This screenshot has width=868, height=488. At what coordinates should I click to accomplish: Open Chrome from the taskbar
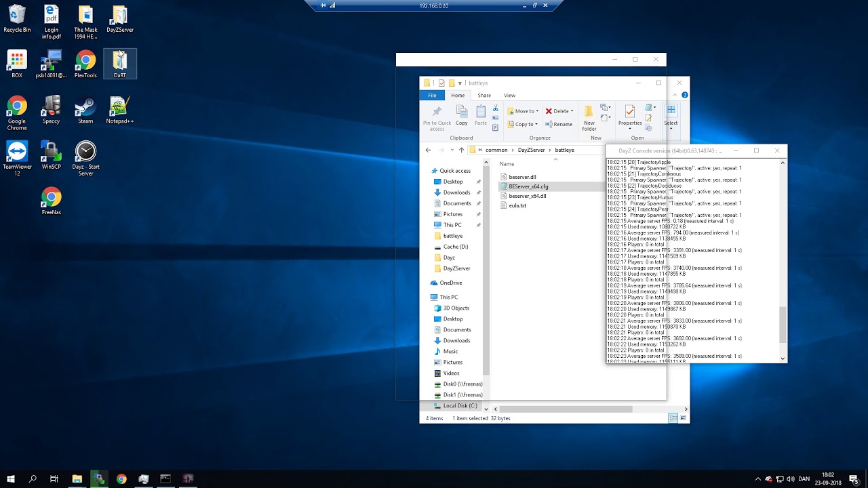(121, 479)
